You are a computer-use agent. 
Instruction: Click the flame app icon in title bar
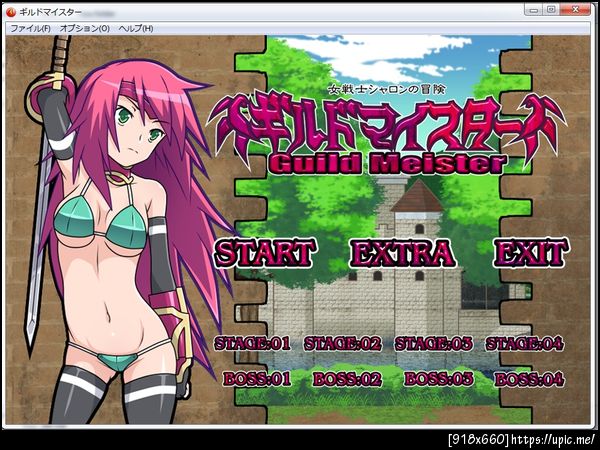click(11, 13)
